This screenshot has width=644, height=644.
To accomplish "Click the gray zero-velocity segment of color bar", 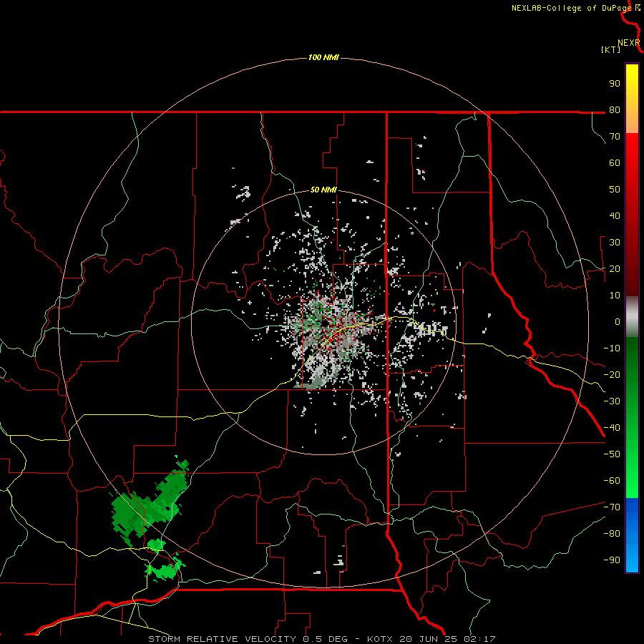I will point(632,317).
